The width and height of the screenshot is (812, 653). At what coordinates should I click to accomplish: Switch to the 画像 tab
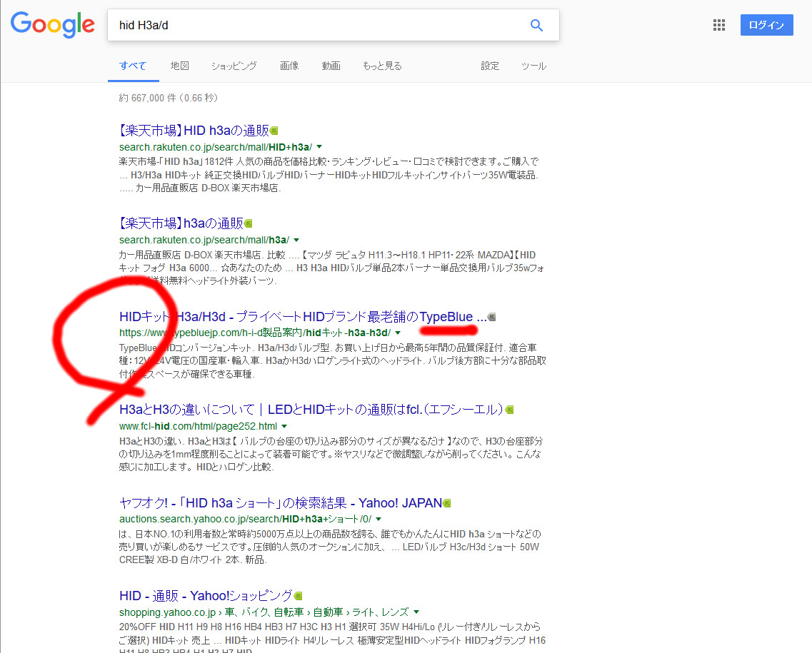click(289, 66)
